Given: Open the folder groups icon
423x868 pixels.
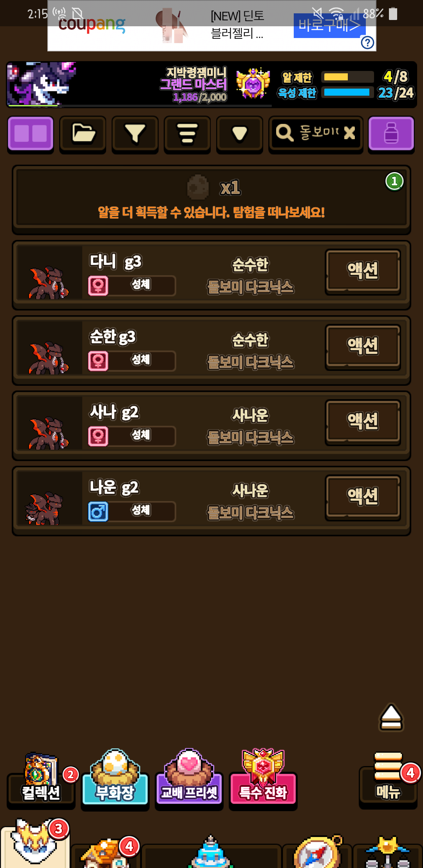Looking at the screenshot, I should 83,134.
